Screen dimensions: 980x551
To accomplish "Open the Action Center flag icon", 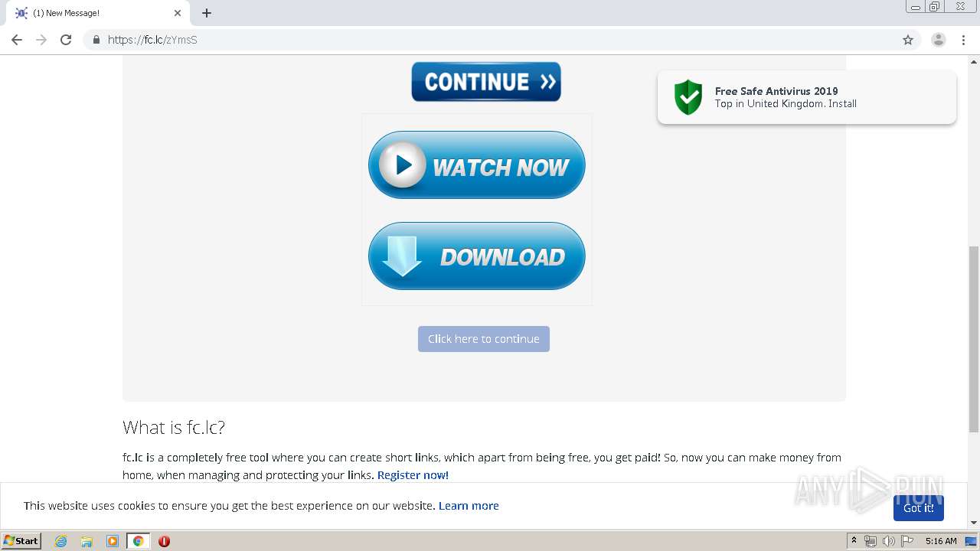I will pos(907,541).
